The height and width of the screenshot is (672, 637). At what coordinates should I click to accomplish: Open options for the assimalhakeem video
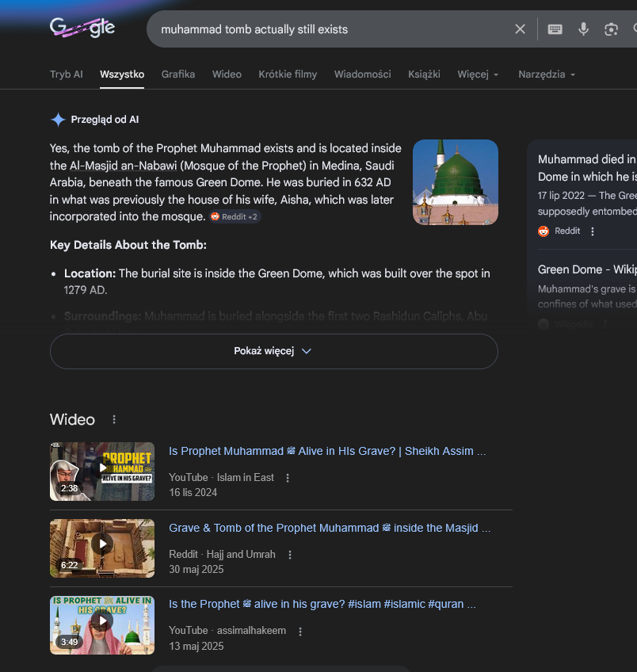coord(300,632)
